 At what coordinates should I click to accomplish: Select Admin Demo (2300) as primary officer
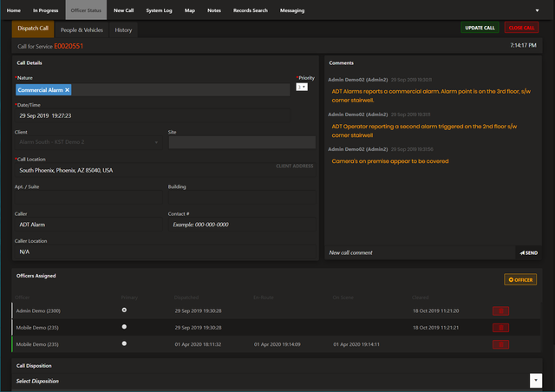[125, 310]
